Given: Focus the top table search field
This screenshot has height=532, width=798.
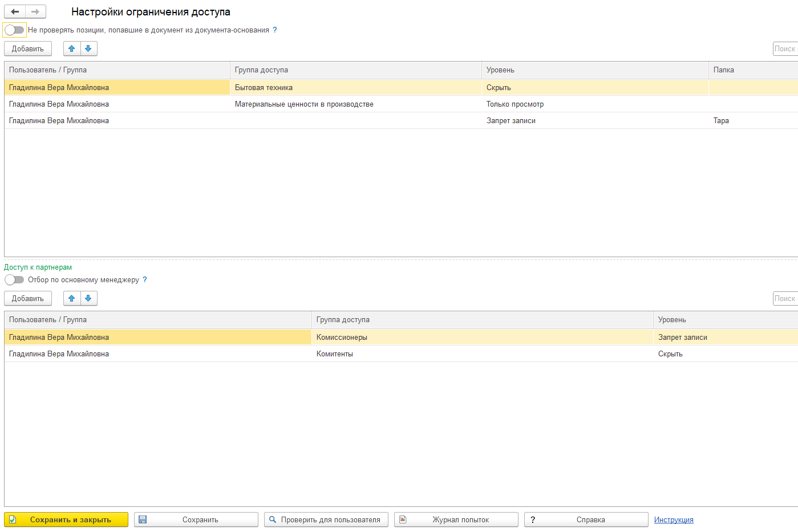Looking at the screenshot, I should pyautogui.click(x=785, y=48).
